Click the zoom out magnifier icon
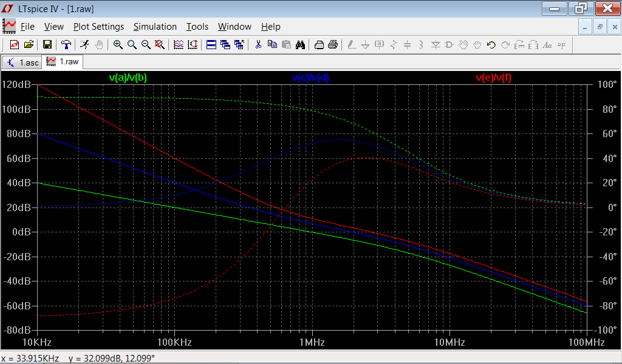The image size is (622, 364). pyautogui.click(x=146, y=44)
